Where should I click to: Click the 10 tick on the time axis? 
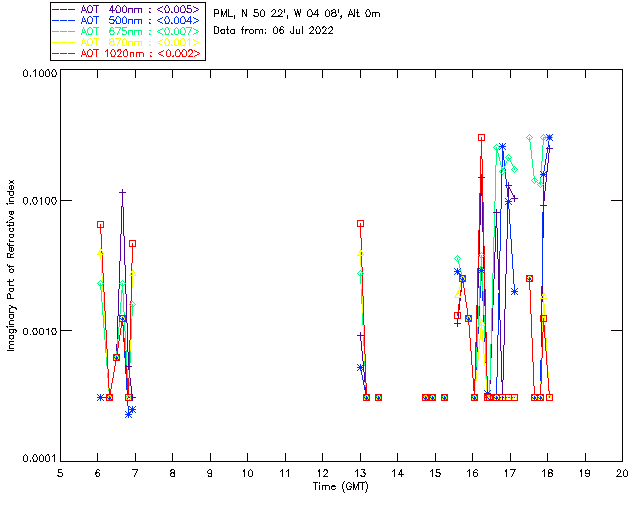(x=247, y=473)
